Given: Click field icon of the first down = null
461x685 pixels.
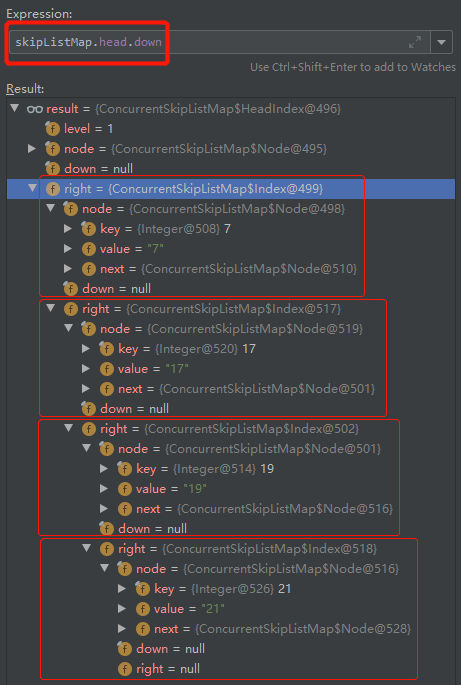Looking at the screenshot, I should (x=52, y=169).
